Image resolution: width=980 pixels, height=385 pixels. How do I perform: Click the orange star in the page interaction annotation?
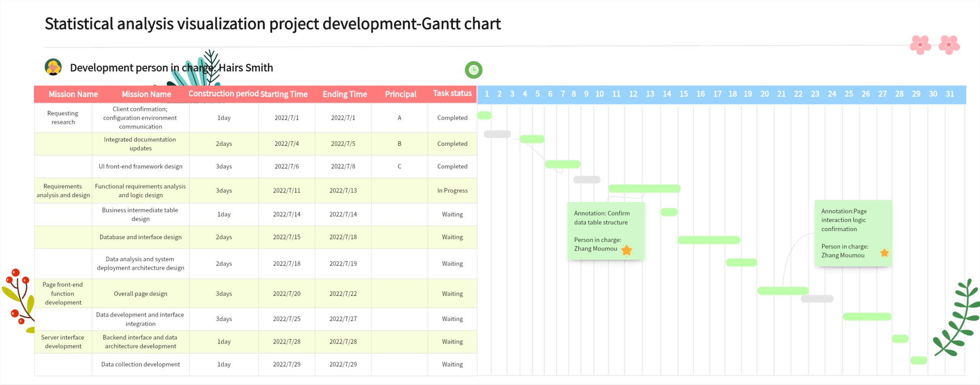[x=885, y=253]
